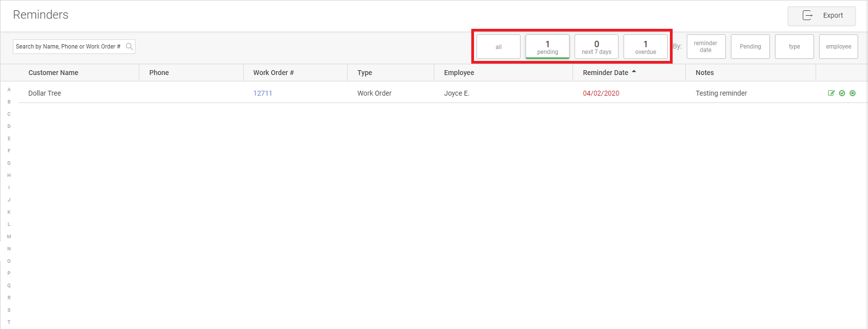The width and height of the screenshot is (868, 329).
Task: Open the reminder date filter
Action: [706, 47]
